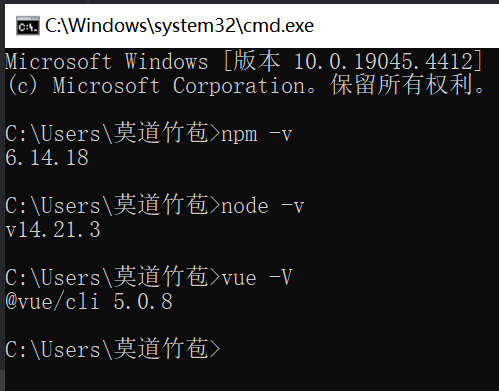Open the cmd.exe system menu icon

coord(28,26)
